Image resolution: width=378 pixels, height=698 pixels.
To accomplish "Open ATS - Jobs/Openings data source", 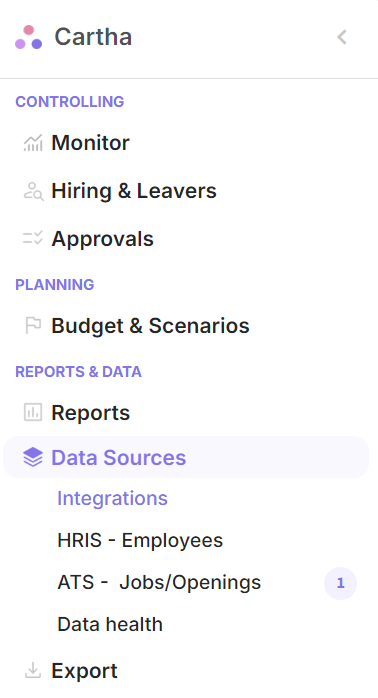I will (159, 582).
